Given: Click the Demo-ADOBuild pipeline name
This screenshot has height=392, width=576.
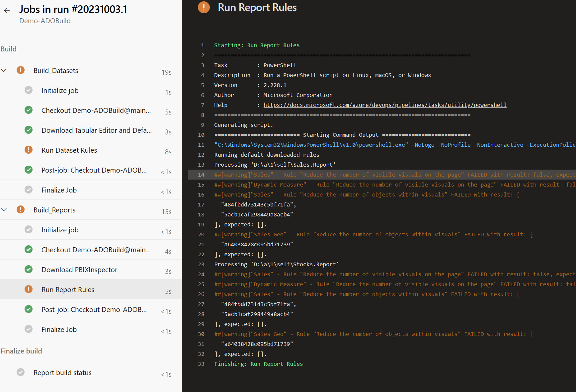Looking at the screenshot, I should (x=45, y=21).
